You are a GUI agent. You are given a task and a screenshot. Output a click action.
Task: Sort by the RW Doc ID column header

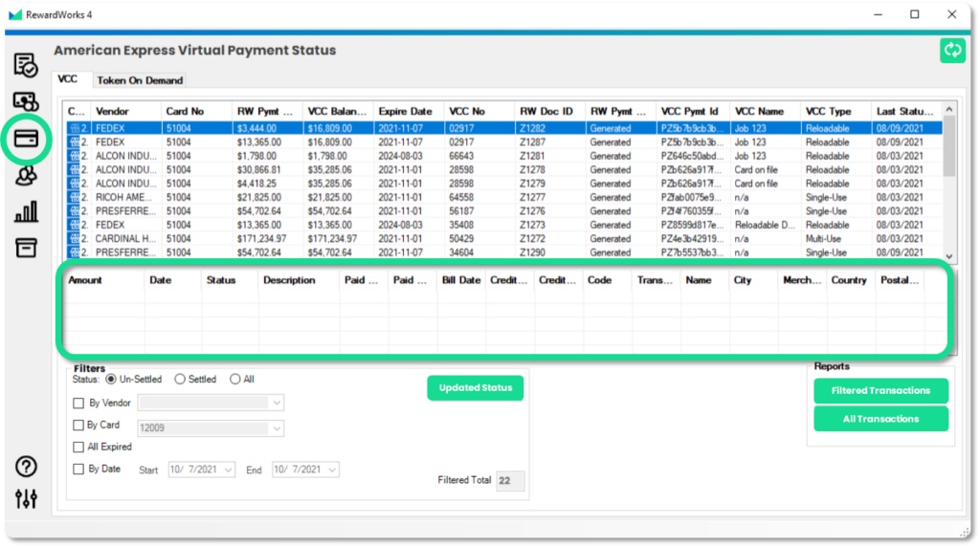coord(550,111)
